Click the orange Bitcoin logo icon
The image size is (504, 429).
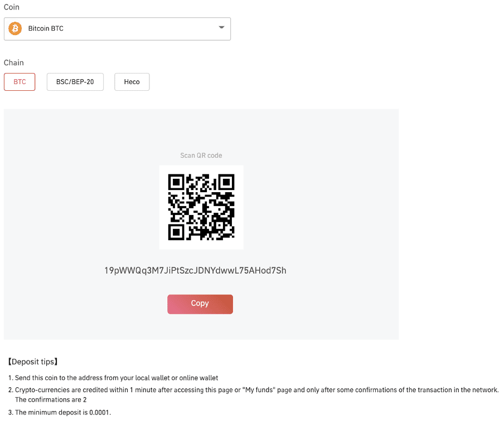click(x=15, y=28)
